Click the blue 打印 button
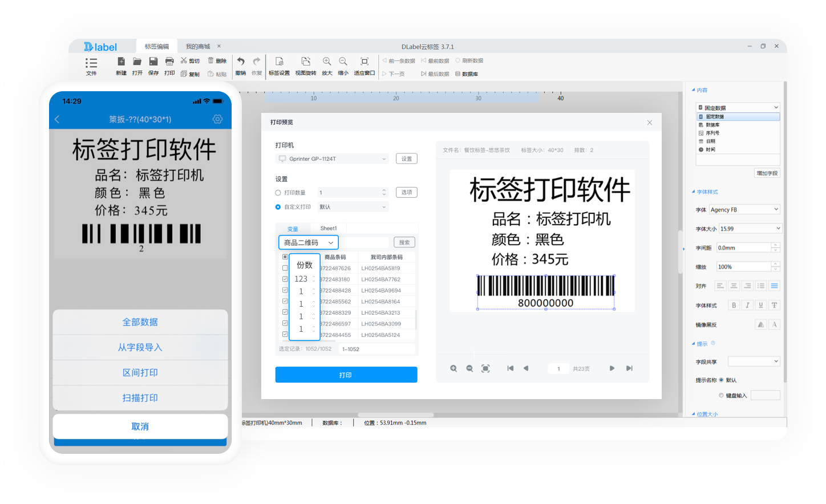The height and width of the screenshot is (504, 826). tap(346, 375)
